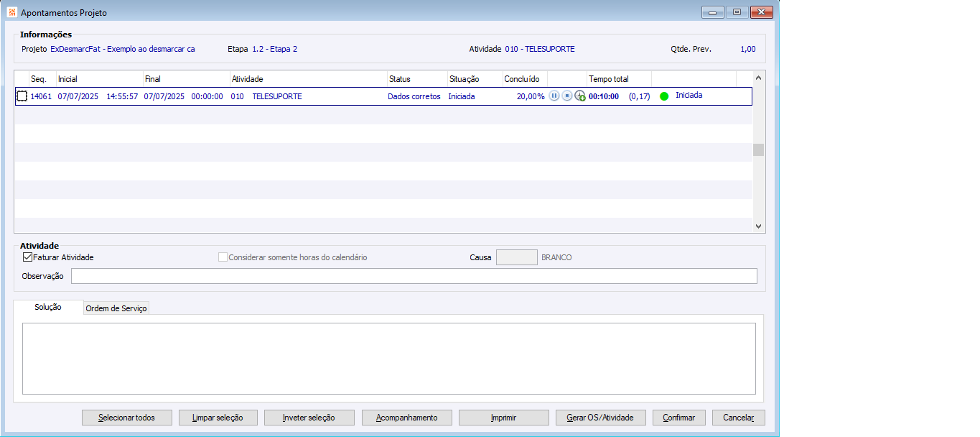Click the end time 00:00:00
Viewport: 980px width, 437px height.
tap(207, 96)
